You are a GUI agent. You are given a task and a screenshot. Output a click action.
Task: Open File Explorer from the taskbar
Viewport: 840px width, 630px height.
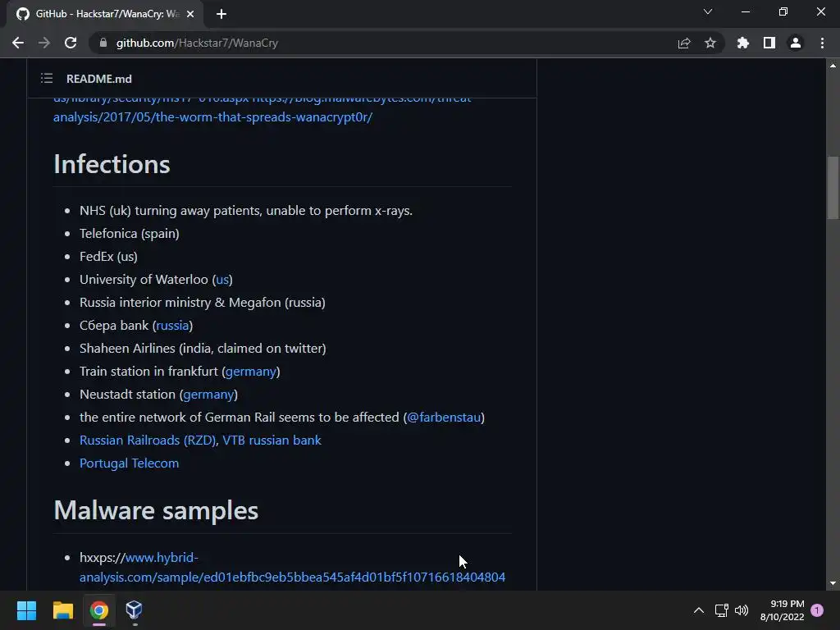click(62, 610)
